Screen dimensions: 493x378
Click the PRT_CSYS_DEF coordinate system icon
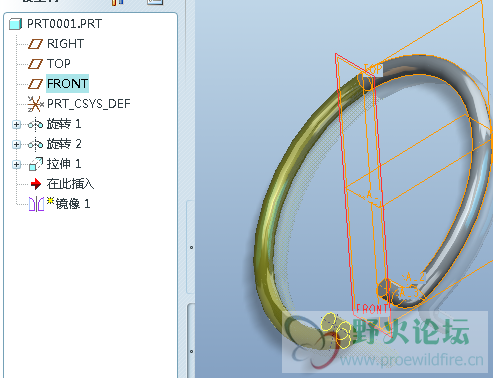click(x=35, y=104)
